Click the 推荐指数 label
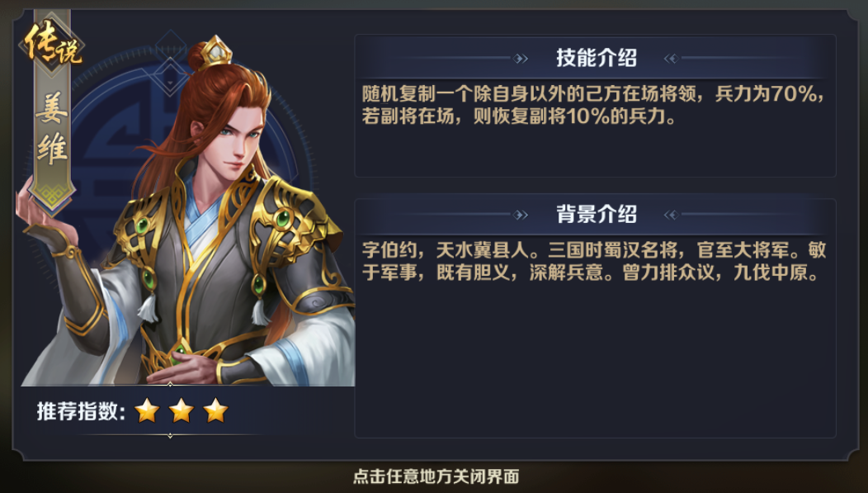Image resolution: width=868 pixels, height=493 pixels. tap(81, 411)
